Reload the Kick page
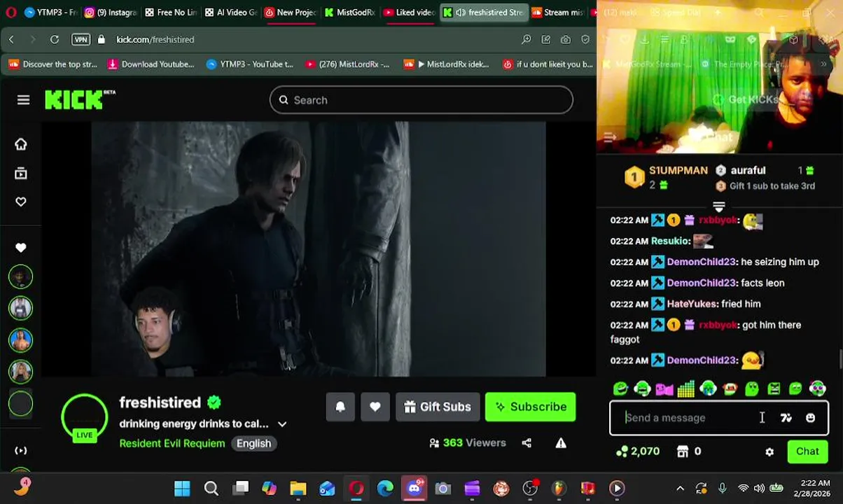843x504 pixels. point(55,40)
